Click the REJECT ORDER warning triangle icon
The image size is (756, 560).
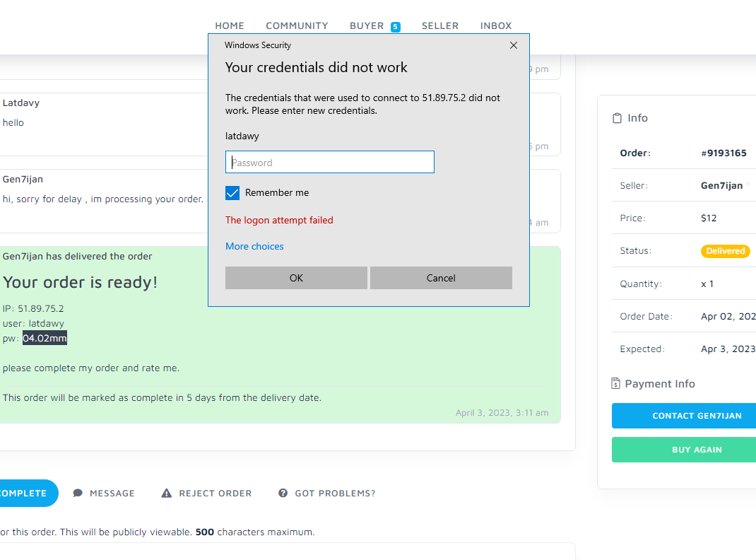point(166,493)
